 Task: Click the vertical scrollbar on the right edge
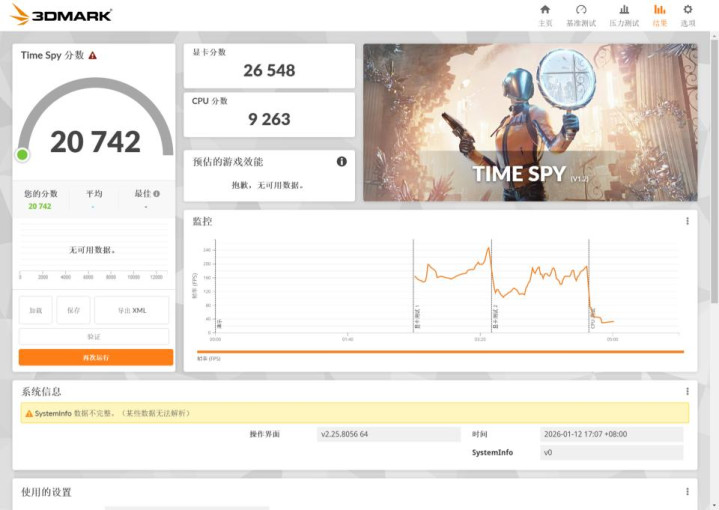pyautogui.click(x=714, y=170)
